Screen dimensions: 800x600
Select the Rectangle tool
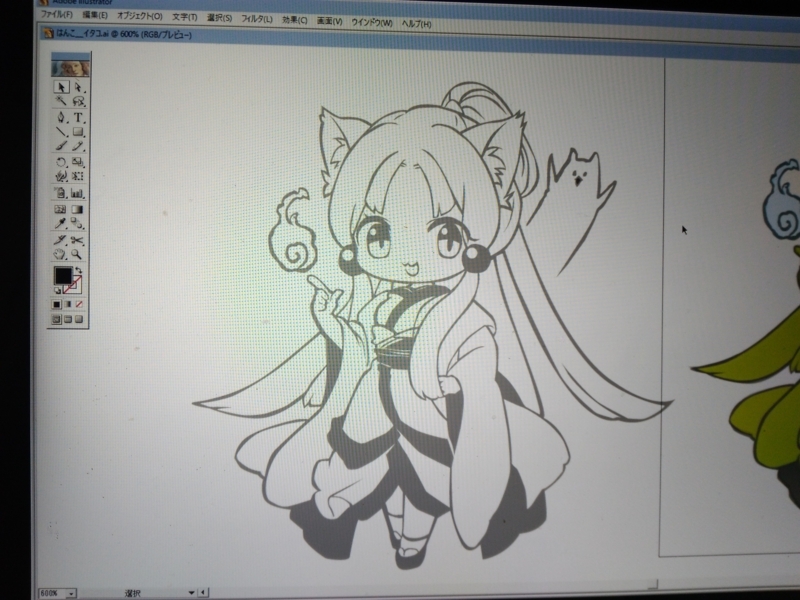point(78,132)
